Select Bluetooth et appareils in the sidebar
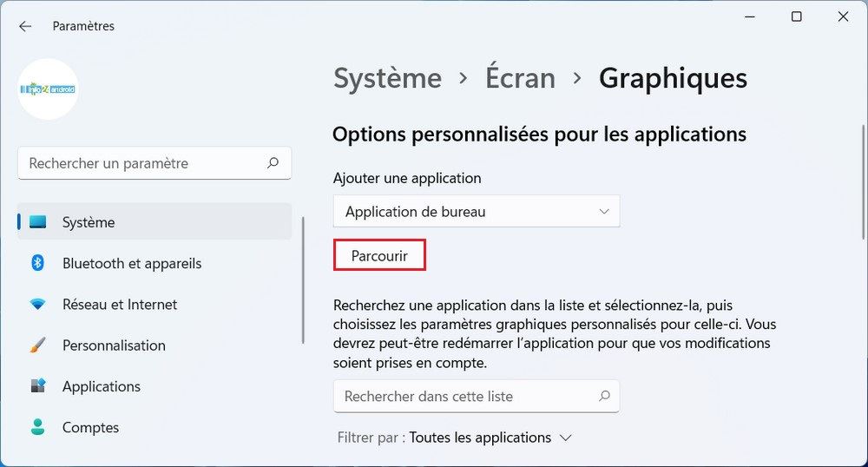This screenshot has width=868, height=467. tap(132, 263)
